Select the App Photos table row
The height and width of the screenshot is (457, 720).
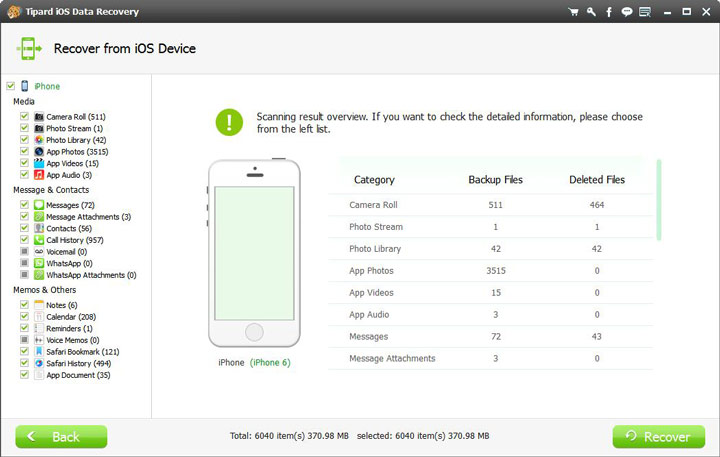(490, 271)
